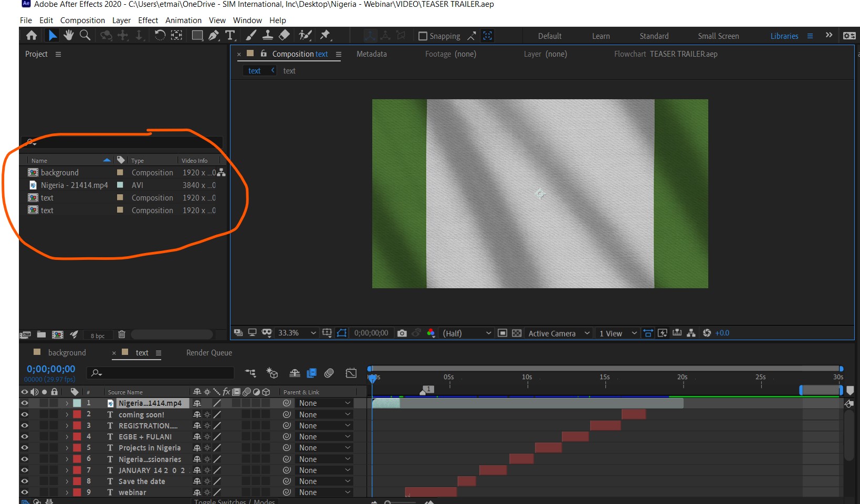
Task: Expand the Nigeria...1414.mp4 layer properties
Action: click(x=67, y=403)
